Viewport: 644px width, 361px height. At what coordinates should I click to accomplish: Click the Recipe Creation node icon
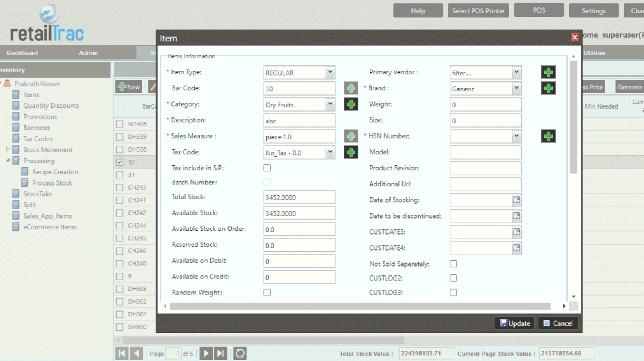[25, 171]
